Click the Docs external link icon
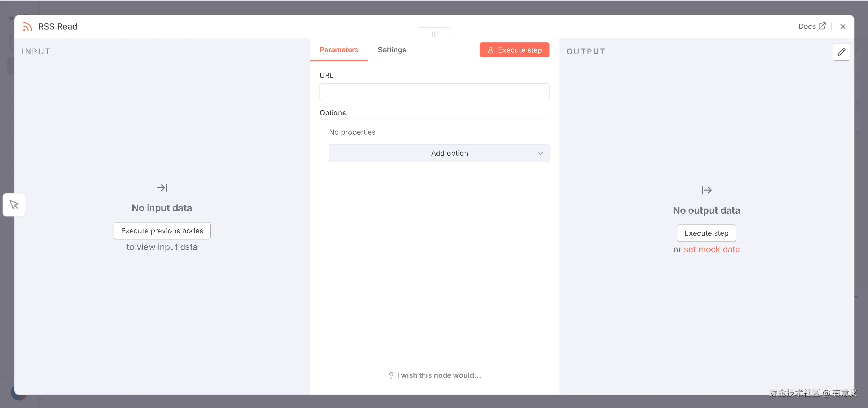 pyautogui.click(x=822, y=26)
